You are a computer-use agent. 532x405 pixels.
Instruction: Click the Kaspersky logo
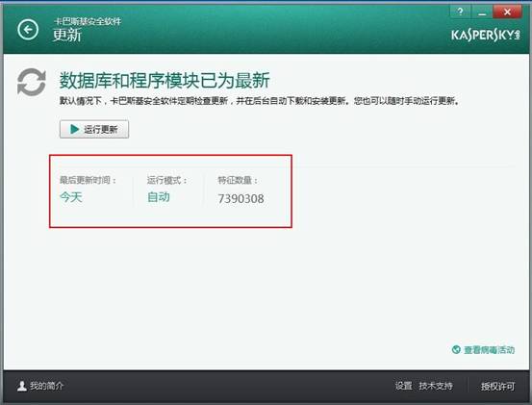point(485,35)
